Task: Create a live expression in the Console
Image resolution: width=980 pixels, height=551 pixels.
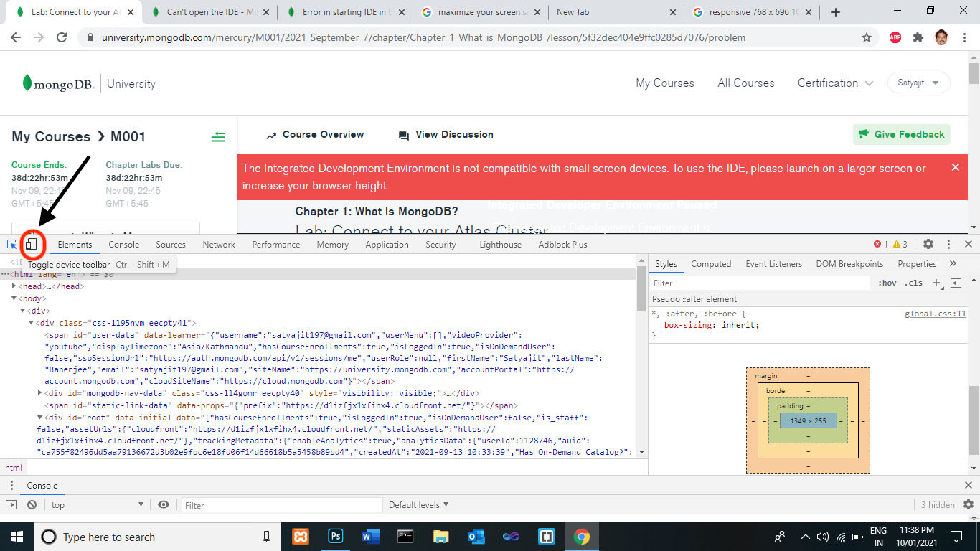Action: tap(164, 504)
